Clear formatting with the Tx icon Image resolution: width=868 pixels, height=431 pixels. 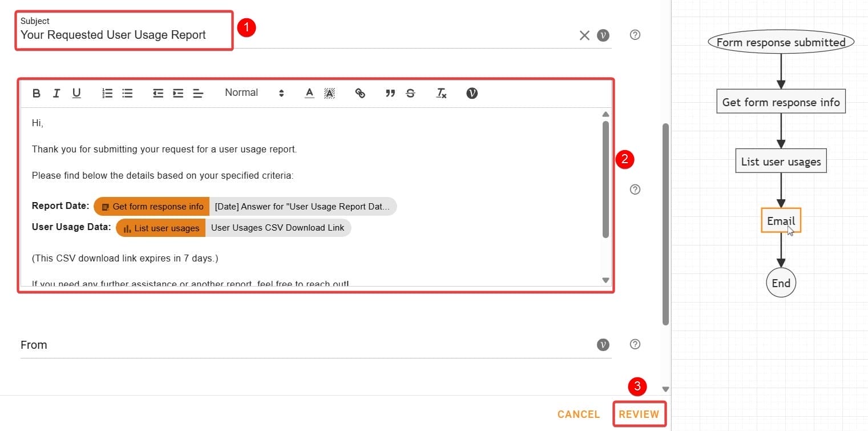point(441,92)
